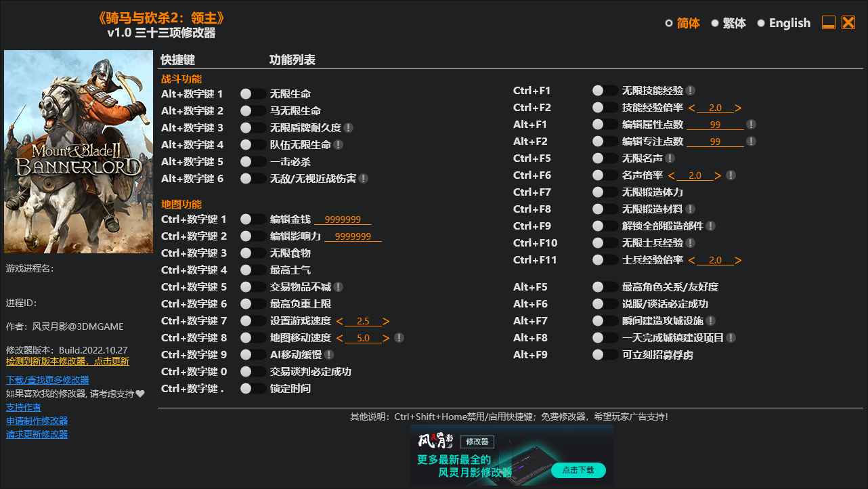The width and height of the screenshot is (868, 489).
Task: Click the 编辑金钱 value input field
Action: point(343,219)
